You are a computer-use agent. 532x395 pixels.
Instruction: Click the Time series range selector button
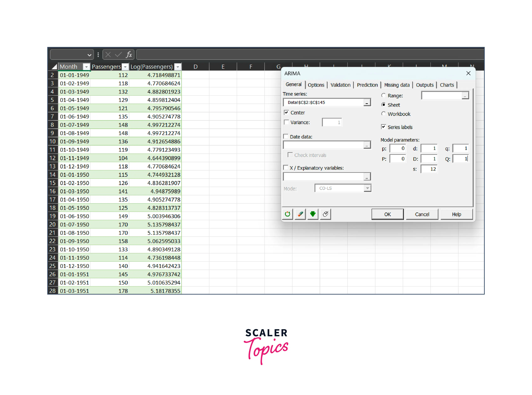pos(367,103)
